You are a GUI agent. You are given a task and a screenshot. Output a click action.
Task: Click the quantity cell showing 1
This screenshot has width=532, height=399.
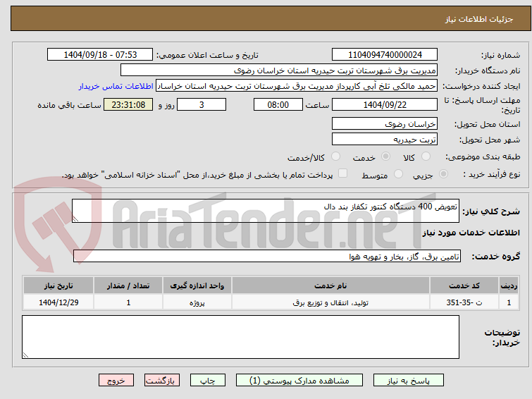128,302
